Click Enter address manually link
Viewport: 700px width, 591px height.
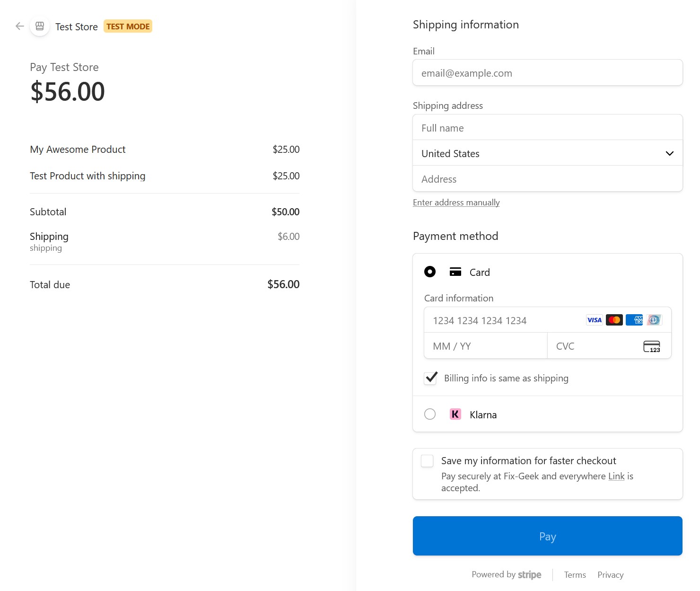pos(456,202)
